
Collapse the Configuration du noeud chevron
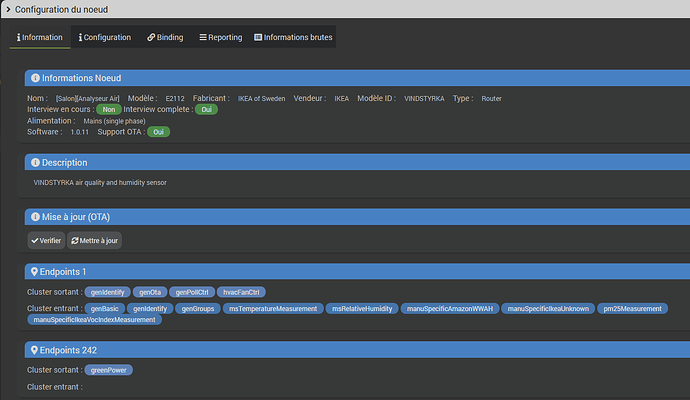pos(8,9)
